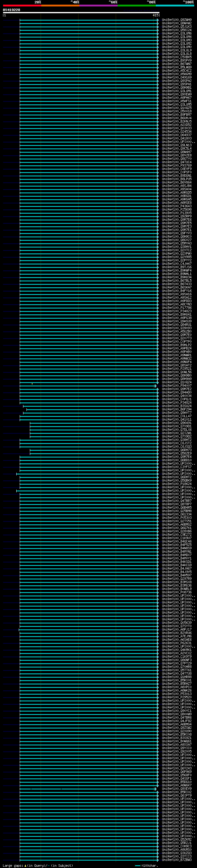Select the UniRef100_Q0WL56 label
The image size is (197, 868).
coord(177,372)
